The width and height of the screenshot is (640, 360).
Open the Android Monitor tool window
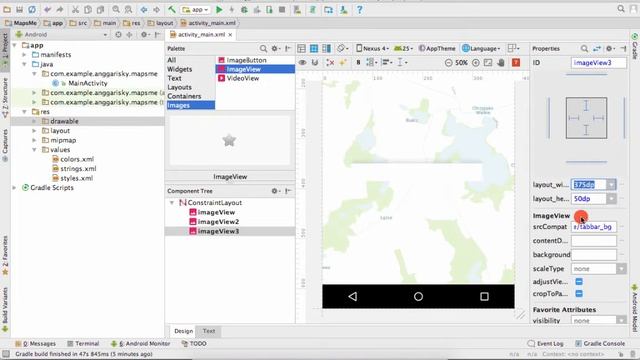point(141,344)
